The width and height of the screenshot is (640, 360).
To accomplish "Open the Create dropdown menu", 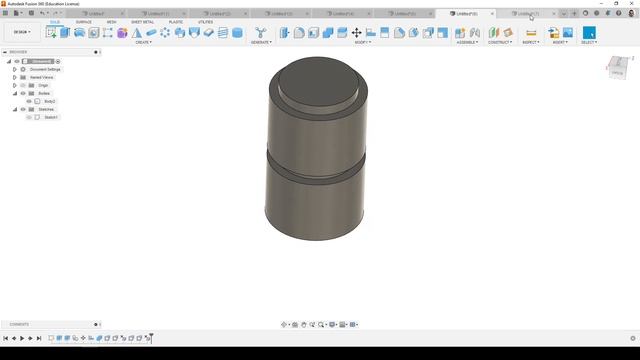I will (143, 42).
